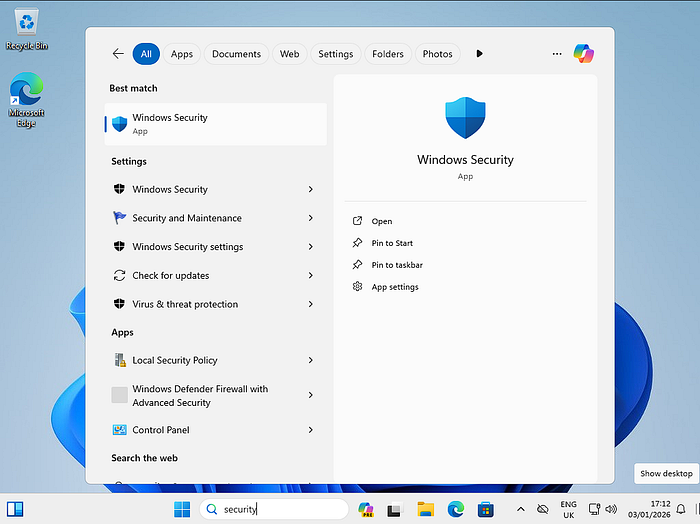Open File Explorer from taskbar
Image resolution: width=700 pixels, height=524 pixels.
[x=425, y=509]
